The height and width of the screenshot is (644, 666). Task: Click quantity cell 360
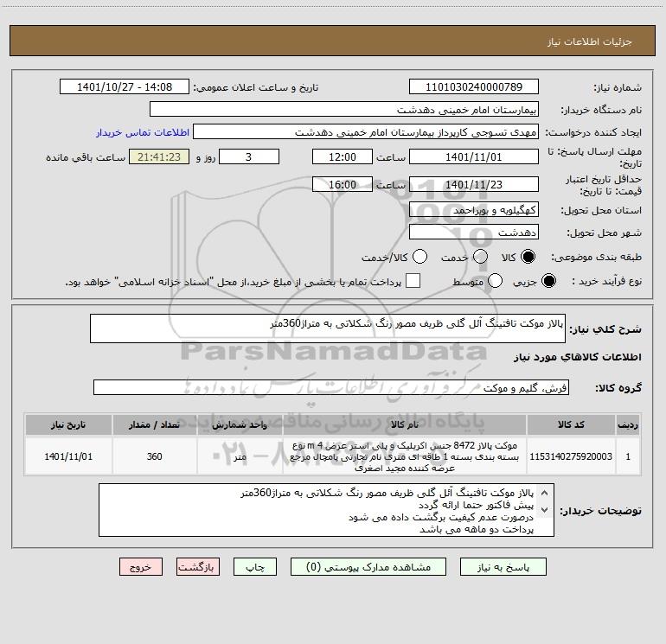[154, 456]
